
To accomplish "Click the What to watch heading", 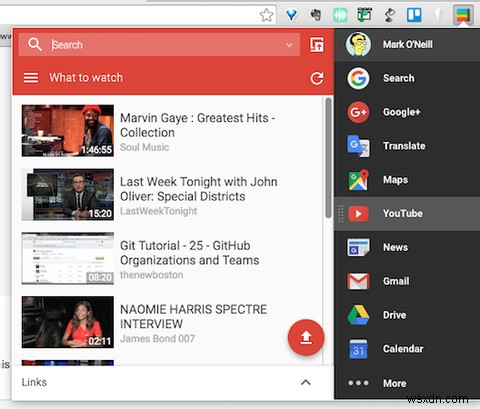I will (86, 78).
